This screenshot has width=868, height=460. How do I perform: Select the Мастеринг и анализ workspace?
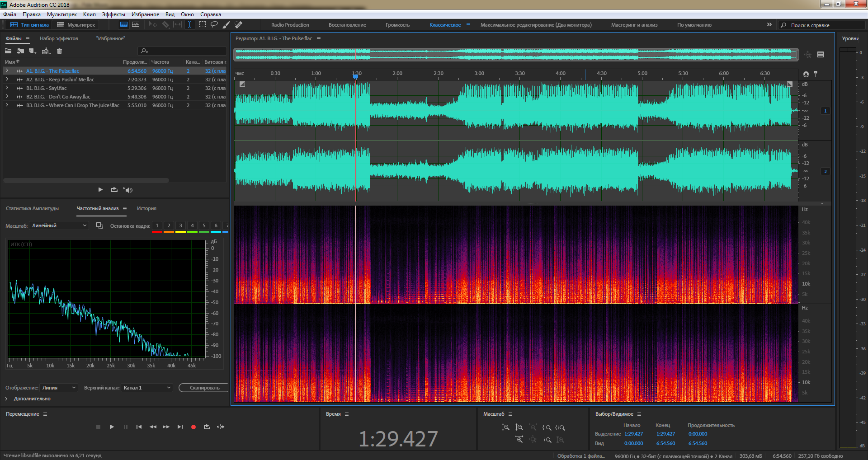(x=634, y=25)
